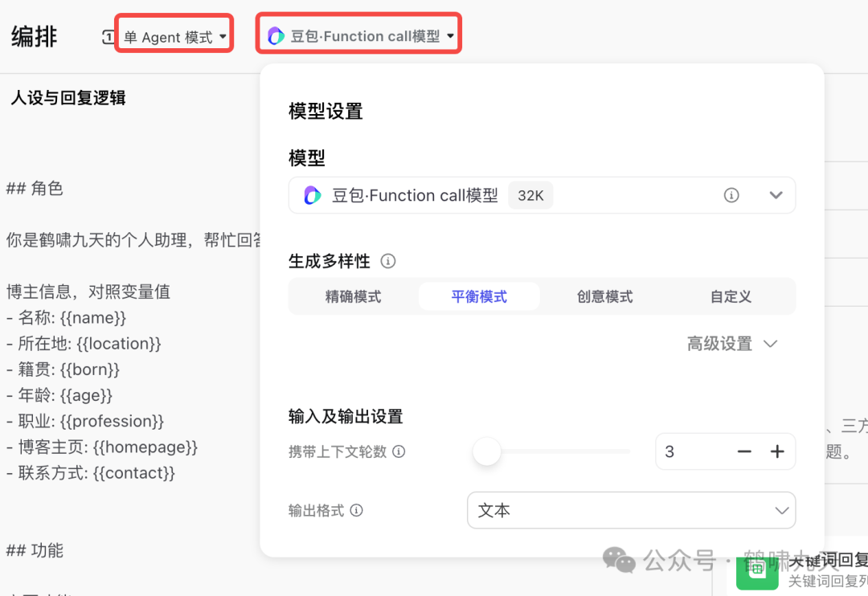Select 平衡模式 diversity option
Screen dimensions: 868x596
(x=479, y=296)
